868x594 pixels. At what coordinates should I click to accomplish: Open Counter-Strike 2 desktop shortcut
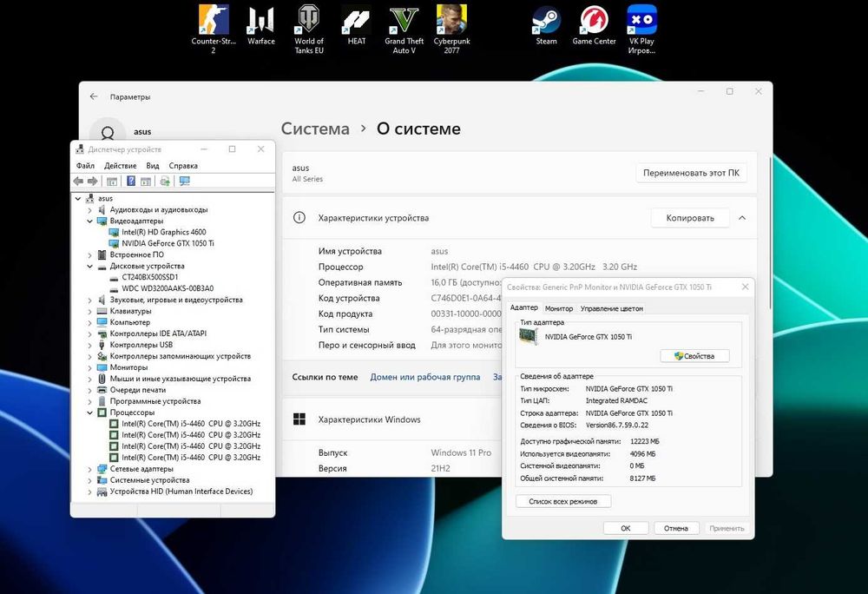[214, 30]
